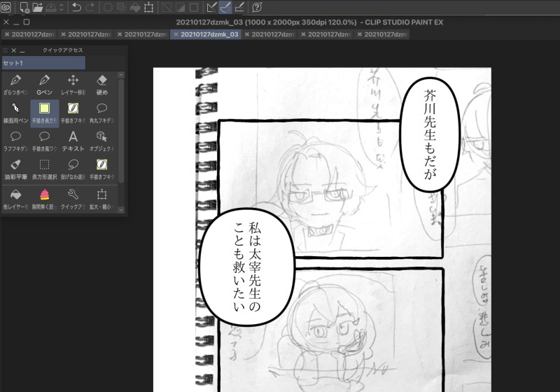560x392 pixels.
Task: Click Quick Access scrollbar down arrow
Action: [121, 209]
